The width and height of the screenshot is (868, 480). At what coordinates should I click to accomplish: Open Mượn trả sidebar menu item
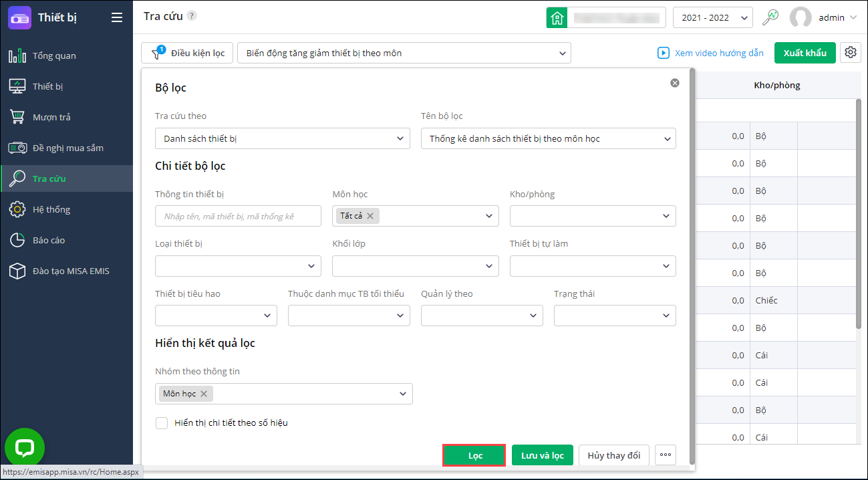click(x=67, y=117)
